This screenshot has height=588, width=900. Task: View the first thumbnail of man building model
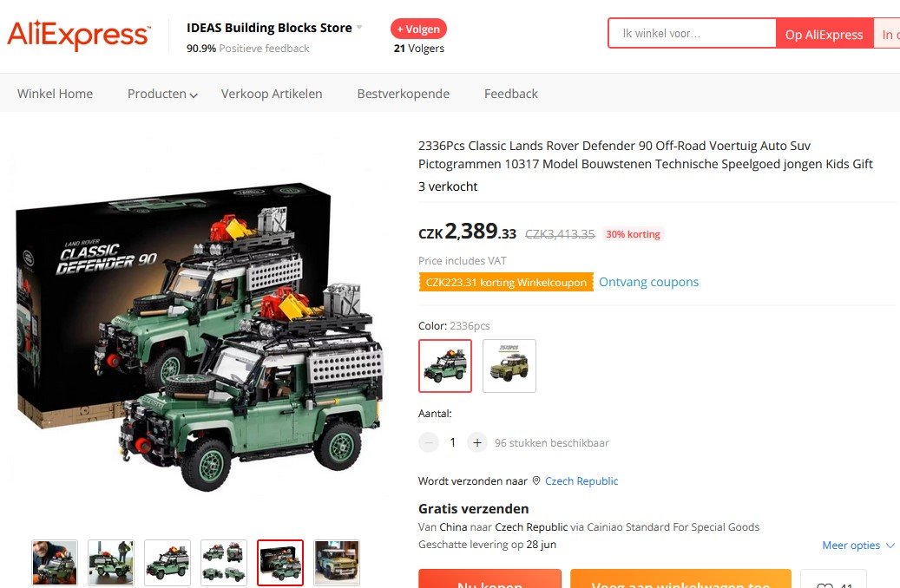tap(55, 563)
